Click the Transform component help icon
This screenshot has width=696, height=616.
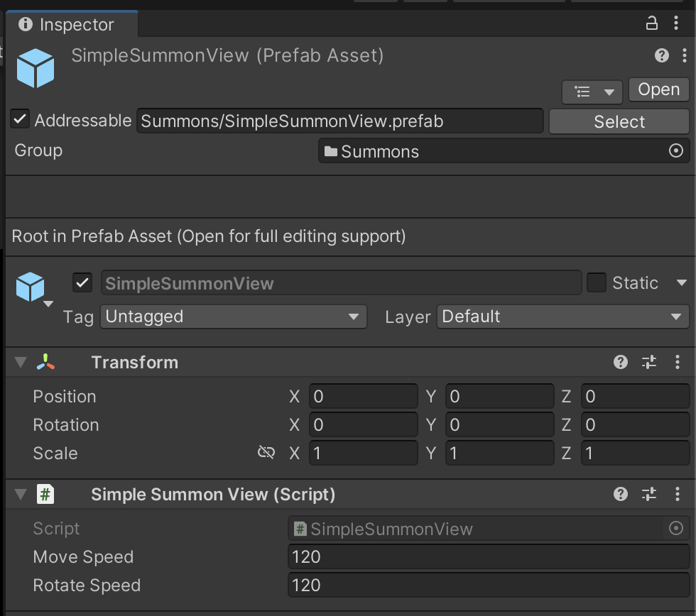coord(621,363)
